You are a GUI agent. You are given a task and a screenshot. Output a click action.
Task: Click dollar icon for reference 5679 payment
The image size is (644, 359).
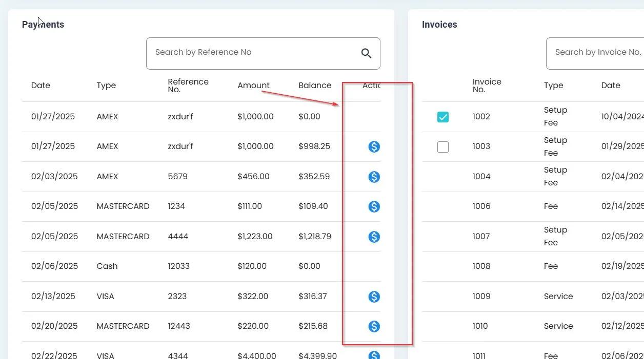(374, 177)
